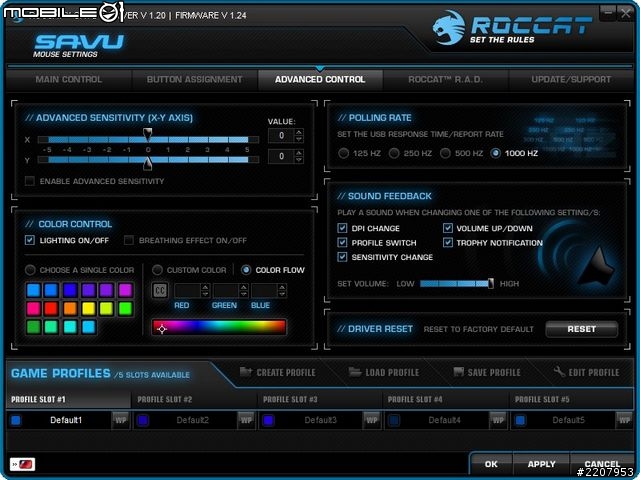Go to the Update/Support tab
Image resolution: width=640 pixels, height=480 pixels.
(571, 80)
